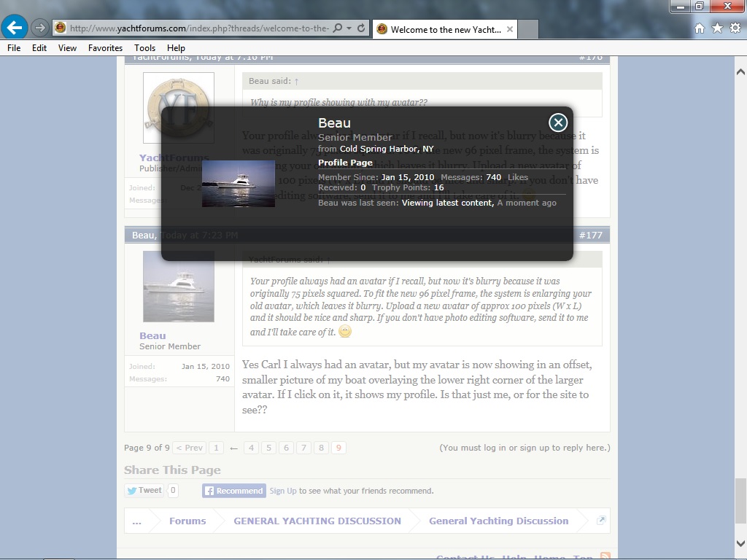
Task: Select the 'Welcome to the new Yacht...' tab
Action: pyautogui.click(x=445, y=29)
